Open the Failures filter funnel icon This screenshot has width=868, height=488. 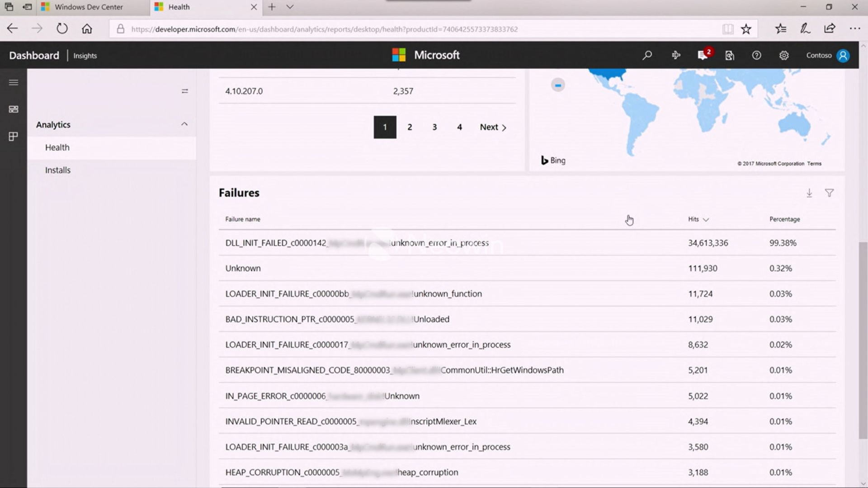point(829,193)
